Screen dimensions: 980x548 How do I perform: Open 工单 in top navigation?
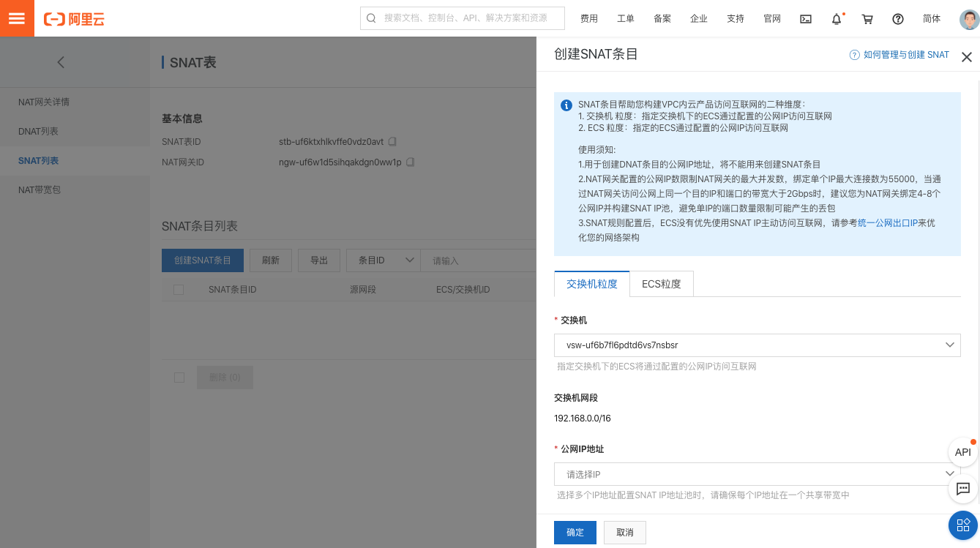point(626,19)
